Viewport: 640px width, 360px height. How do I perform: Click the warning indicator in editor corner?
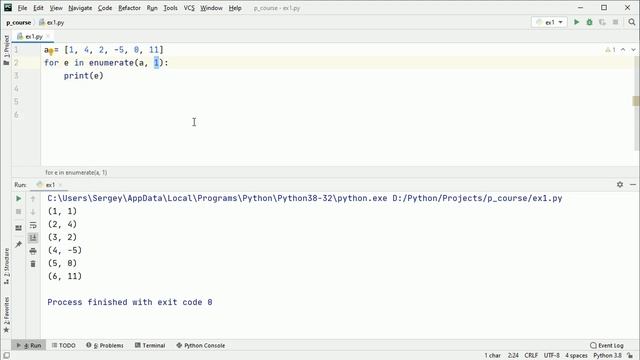(611, 50)
